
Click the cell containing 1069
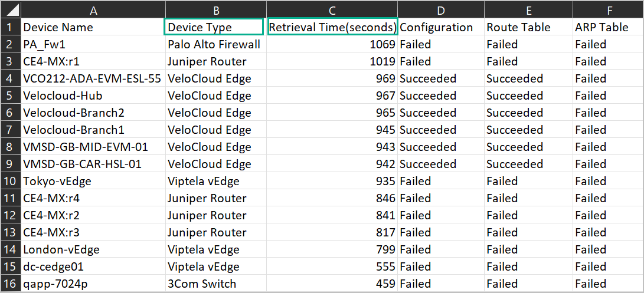tap(332, 44)
